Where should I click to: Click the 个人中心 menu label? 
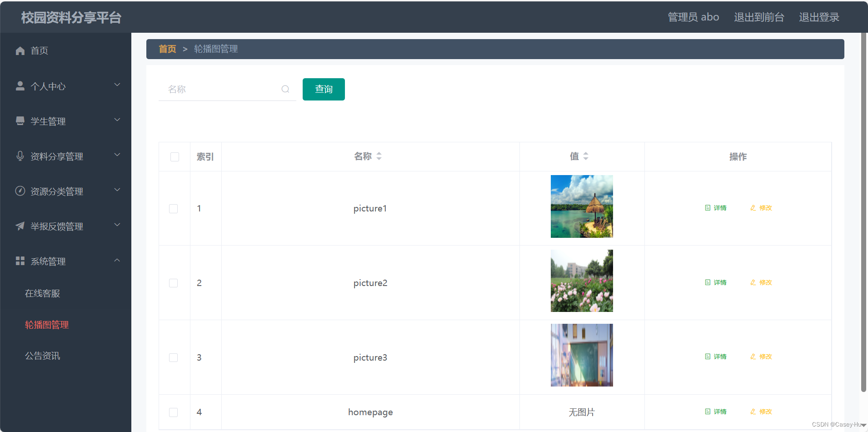pos(48,86)
